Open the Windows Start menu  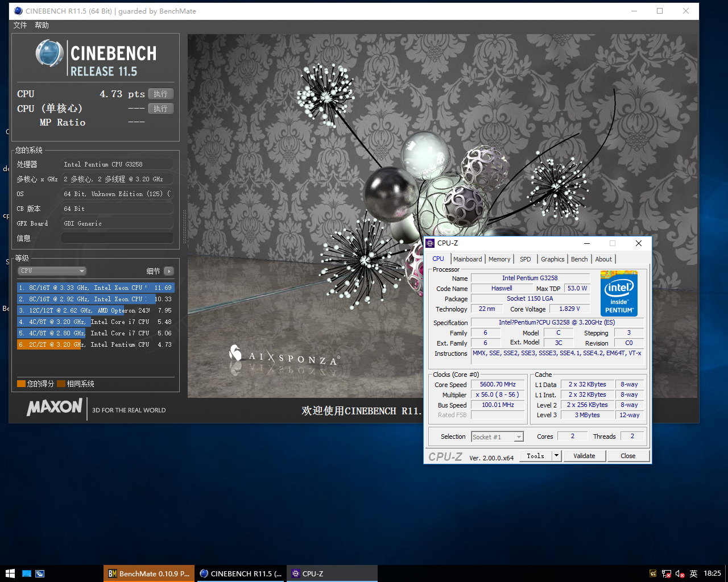[10, 573]
